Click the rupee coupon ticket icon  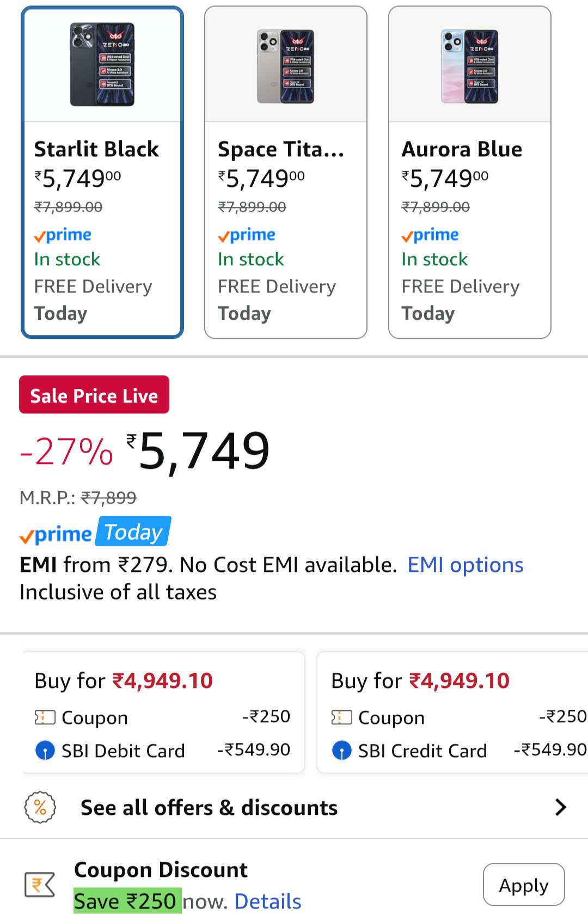(x=40, y=884)
